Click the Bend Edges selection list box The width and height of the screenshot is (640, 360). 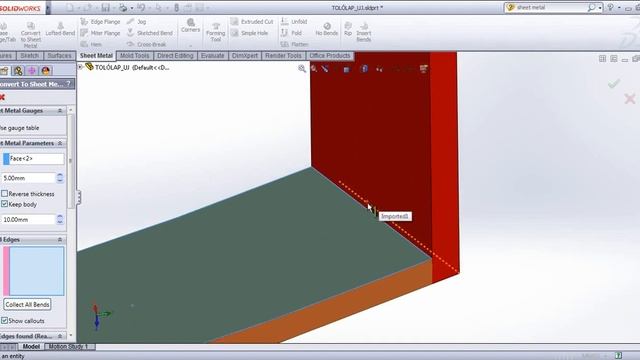[34, 271]
